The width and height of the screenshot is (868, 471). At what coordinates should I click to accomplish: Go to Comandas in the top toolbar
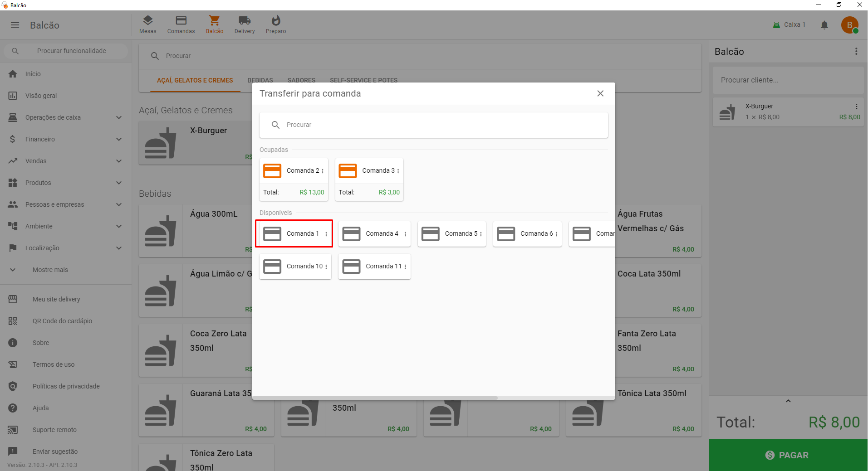click(x=181, y=25)
